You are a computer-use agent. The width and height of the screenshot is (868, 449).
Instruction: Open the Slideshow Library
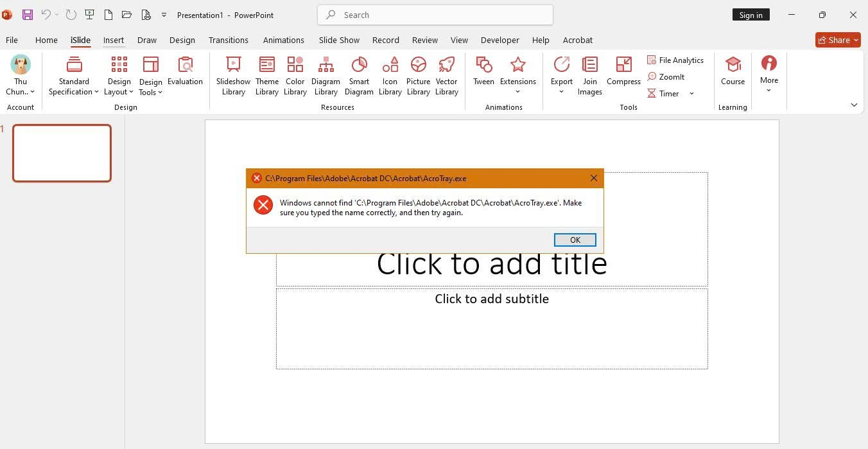[x=233, y=76]
